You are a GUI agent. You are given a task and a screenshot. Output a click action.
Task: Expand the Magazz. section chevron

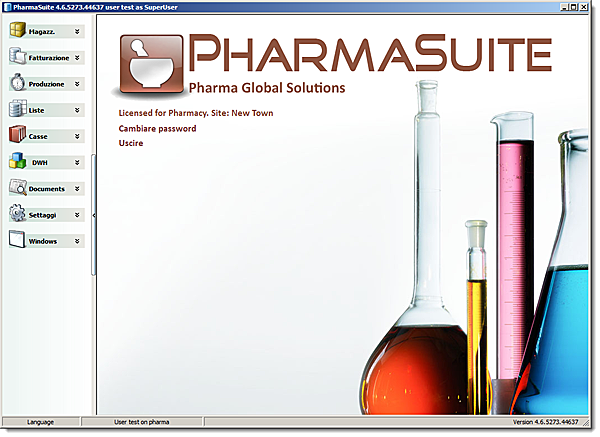click(x=77, y=32)
